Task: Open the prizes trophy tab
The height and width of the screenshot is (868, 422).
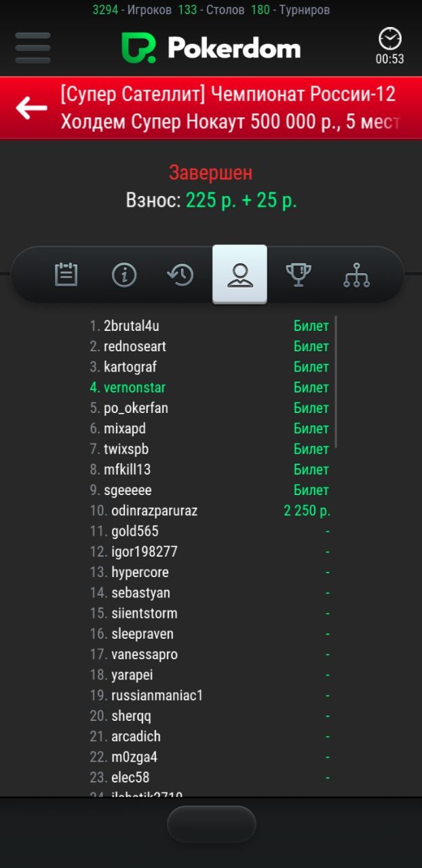Action: tap(299, 275)
